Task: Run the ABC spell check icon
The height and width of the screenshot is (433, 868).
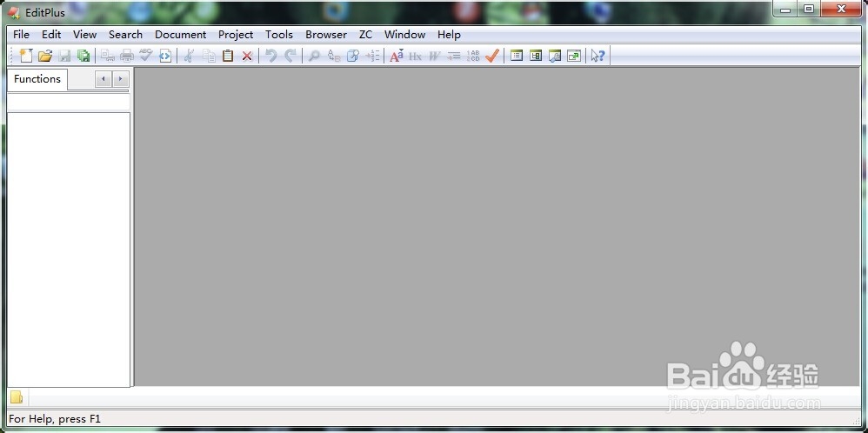Action: [145, 56]
